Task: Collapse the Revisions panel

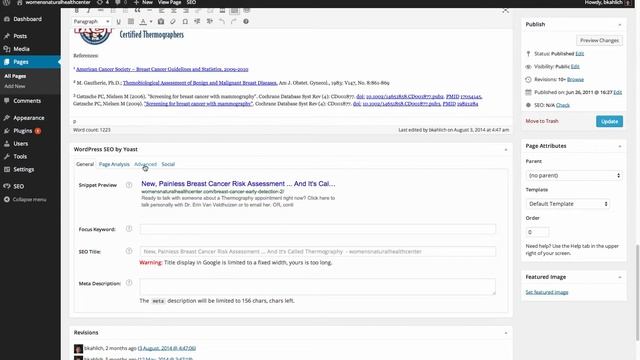Action: click(506, 333)
